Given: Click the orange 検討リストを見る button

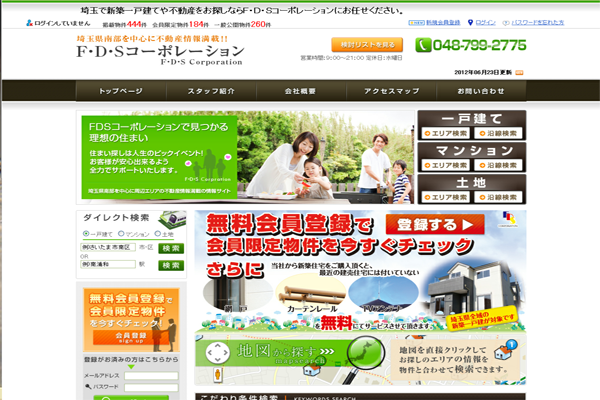Looking at the screenshot, I should point(367,44).
